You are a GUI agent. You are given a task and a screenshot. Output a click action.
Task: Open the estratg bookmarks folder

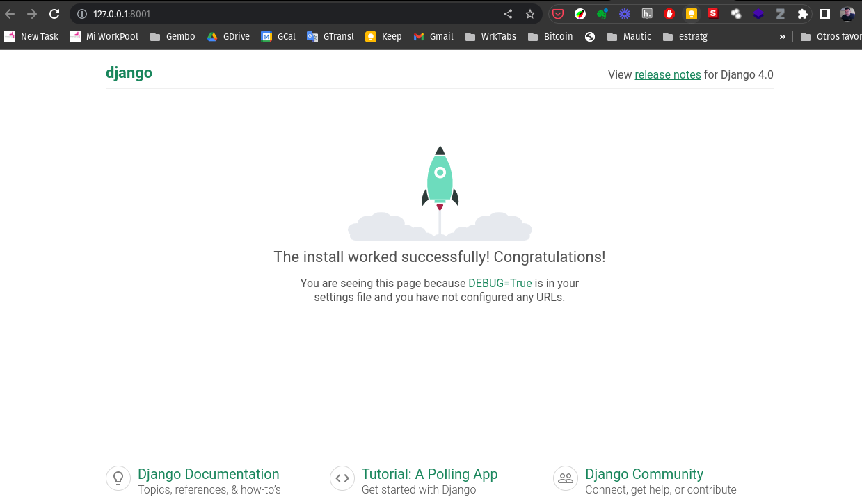pyautogui.click(x=685, y=37)
